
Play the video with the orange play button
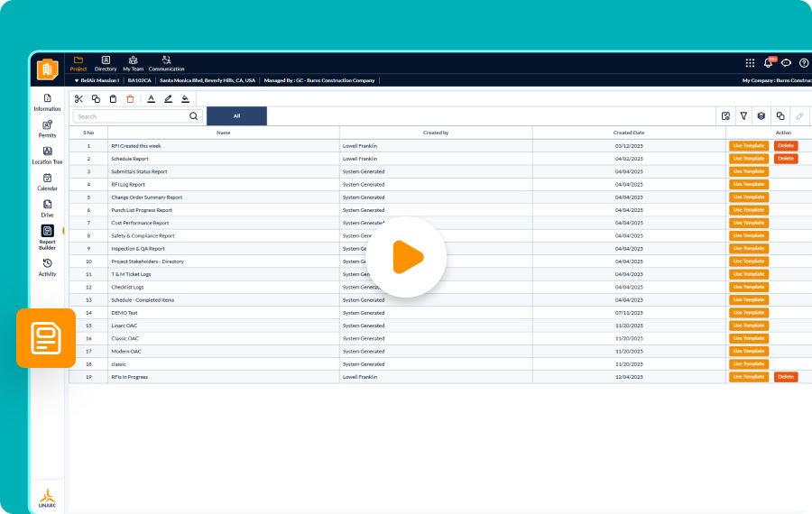(x=407, y=257)
